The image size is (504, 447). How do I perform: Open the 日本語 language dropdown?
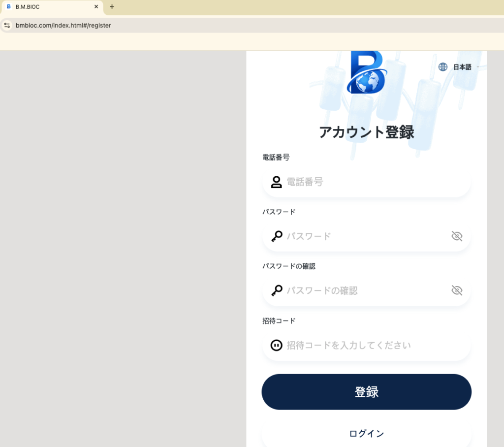point(462,67)
